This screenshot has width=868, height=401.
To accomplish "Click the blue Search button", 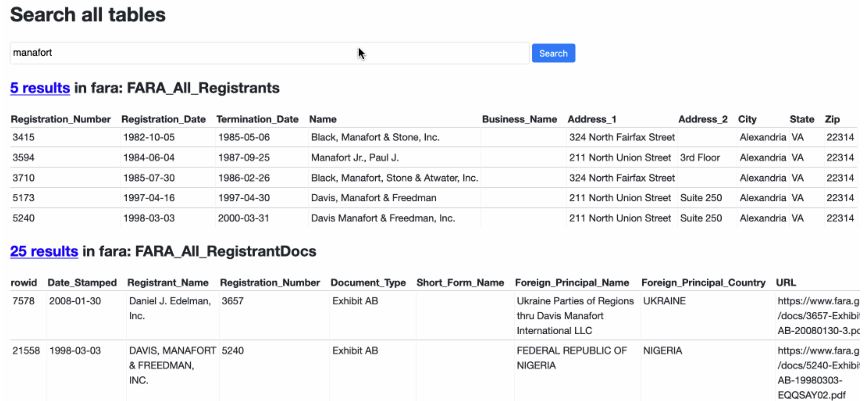I will coord(553,53).
